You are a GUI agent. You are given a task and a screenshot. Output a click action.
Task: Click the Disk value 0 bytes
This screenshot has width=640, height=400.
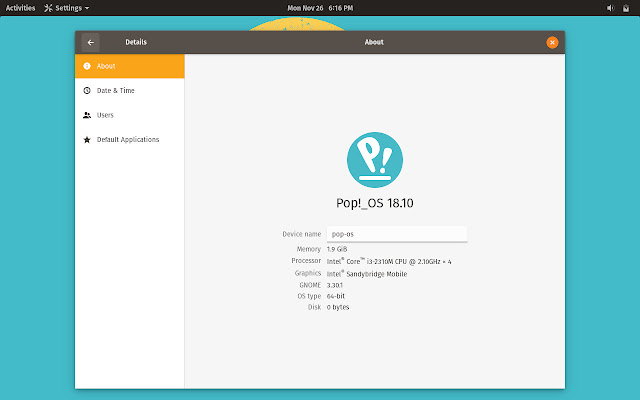338,307
